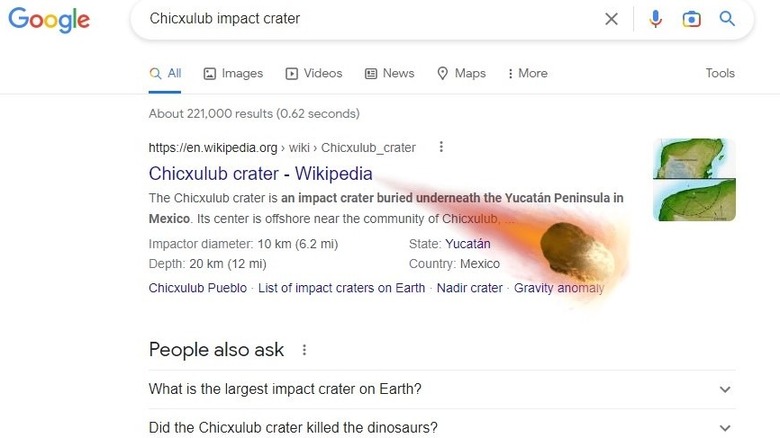Open Google Lens camera search icon
The height and width of the screenshot is (438, 780).
tap(691, 19)
